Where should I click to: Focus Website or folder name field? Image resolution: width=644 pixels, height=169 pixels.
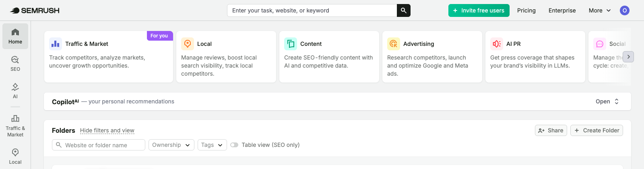(99, 145)
